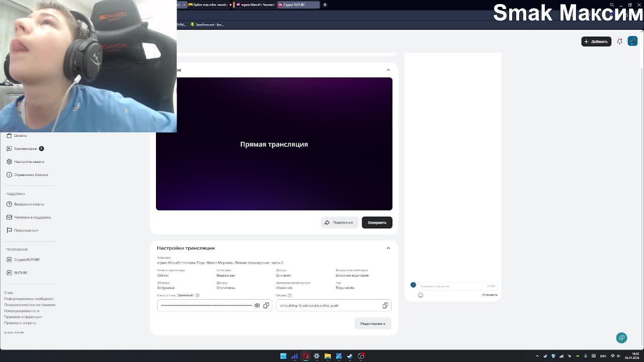Click the Студия RUTUBE logo icon in sidebar
This screenshot has width=644, height=362.
(x=9, y=259)
